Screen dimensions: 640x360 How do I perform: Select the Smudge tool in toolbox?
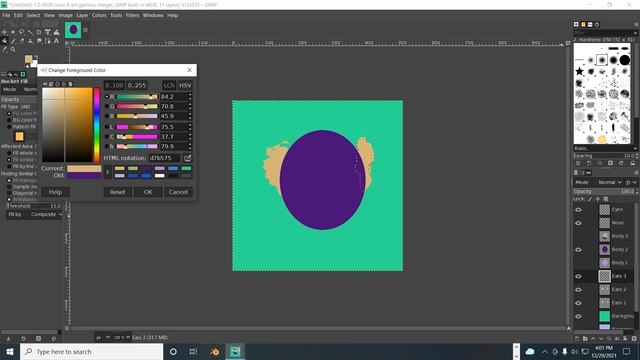[39, 41]
